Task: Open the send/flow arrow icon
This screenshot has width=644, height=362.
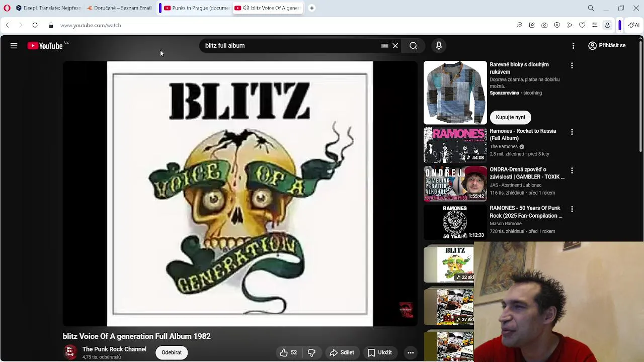Action: (x=570, y=25)
